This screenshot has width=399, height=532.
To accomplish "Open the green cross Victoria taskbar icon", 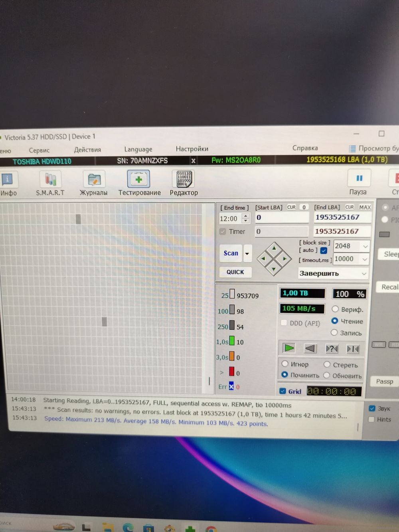I will coord(190,529).
